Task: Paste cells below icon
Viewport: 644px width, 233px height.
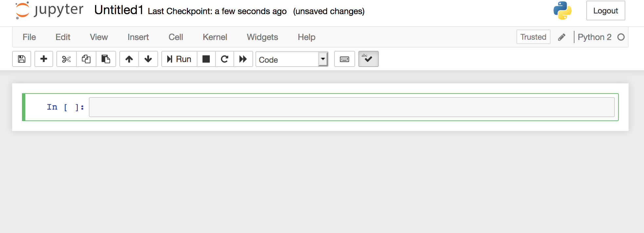Action: tap(106, 59)
